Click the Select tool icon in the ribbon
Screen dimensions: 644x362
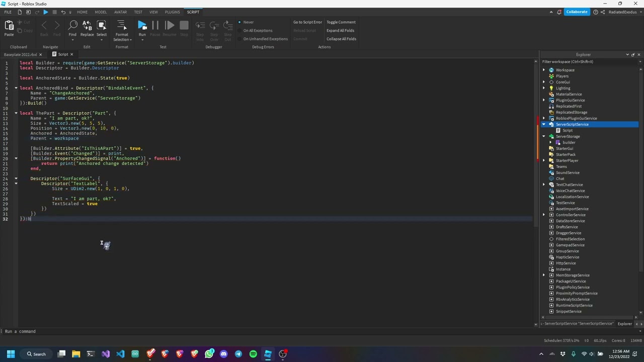(102, 25)
